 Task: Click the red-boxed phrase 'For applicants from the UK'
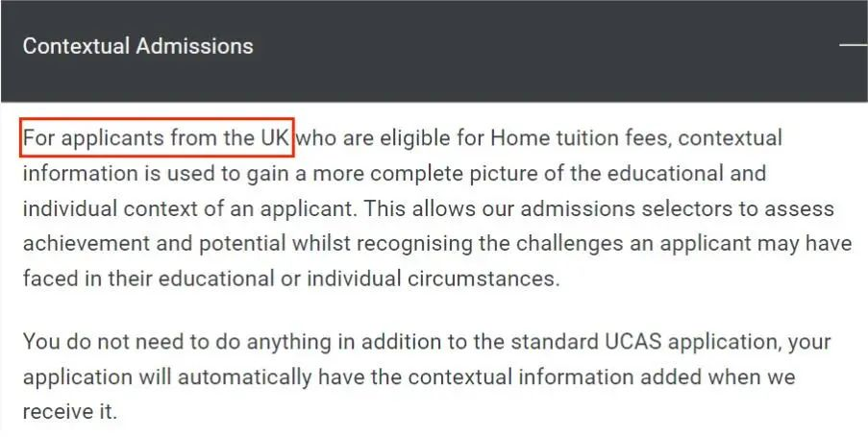click(x=157, y=137)
